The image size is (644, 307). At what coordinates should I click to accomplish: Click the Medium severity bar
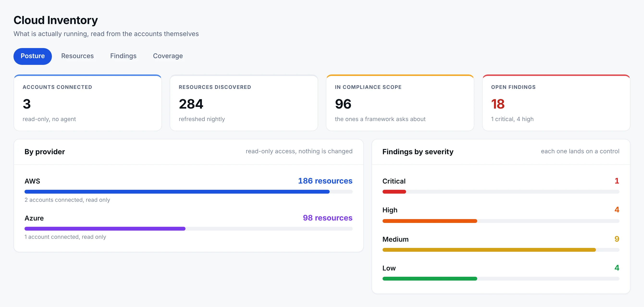501,250
